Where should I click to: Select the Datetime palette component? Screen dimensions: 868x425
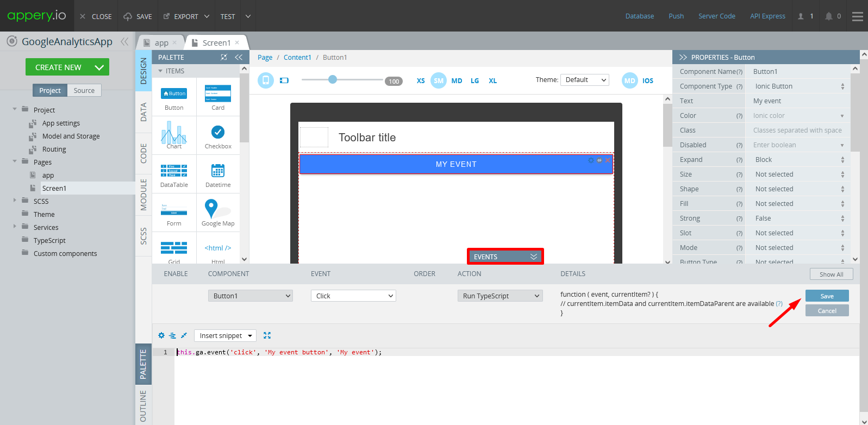click(x=218, y=175)
